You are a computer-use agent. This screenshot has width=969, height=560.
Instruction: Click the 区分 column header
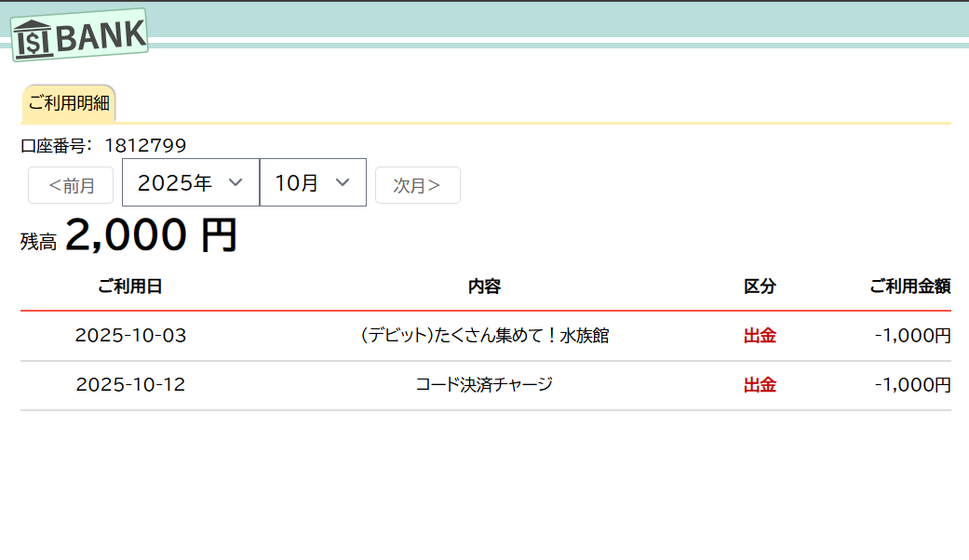(x=760, y=287)
